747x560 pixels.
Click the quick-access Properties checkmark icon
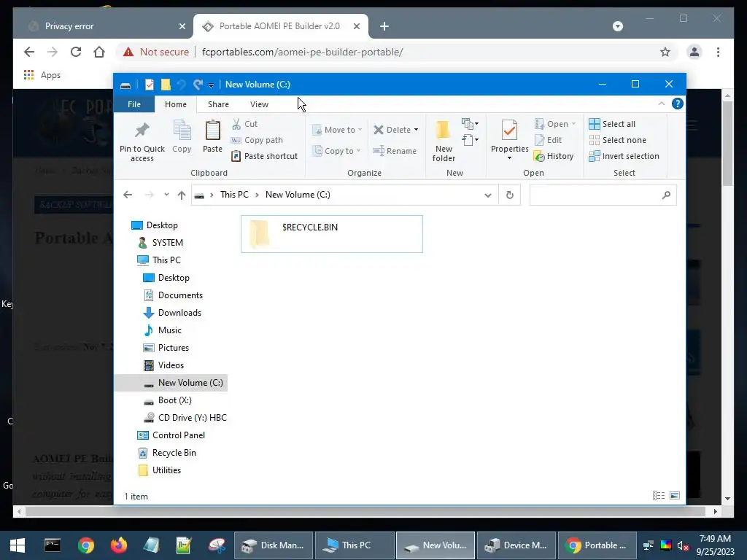pyautogui.click(x=149, y=85)
